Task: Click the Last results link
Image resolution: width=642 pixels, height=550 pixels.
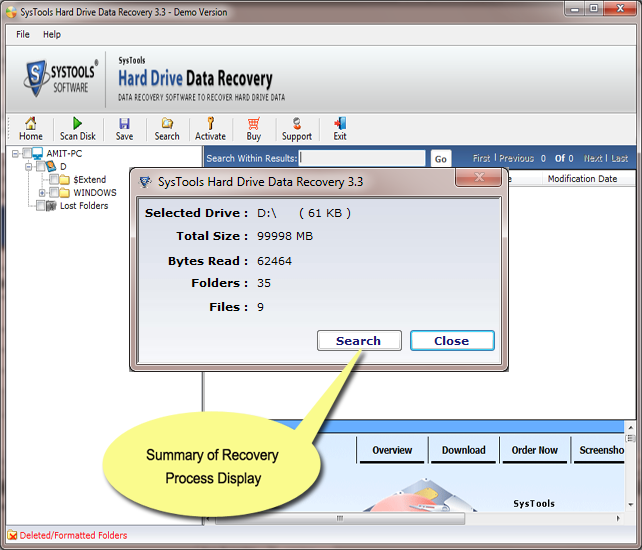Action: 619,158
